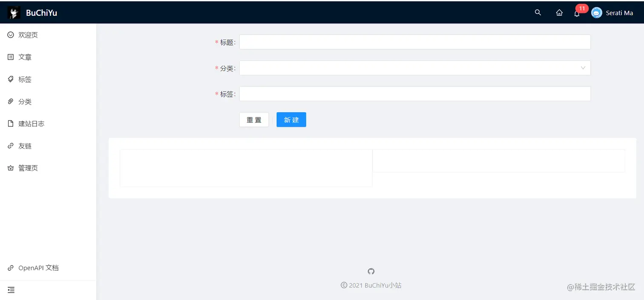Image resolution: width=644 pixels, height=300 pixels.
Task: Expand the 分类 dropdown arrow
Action: (x=583, y=68)
